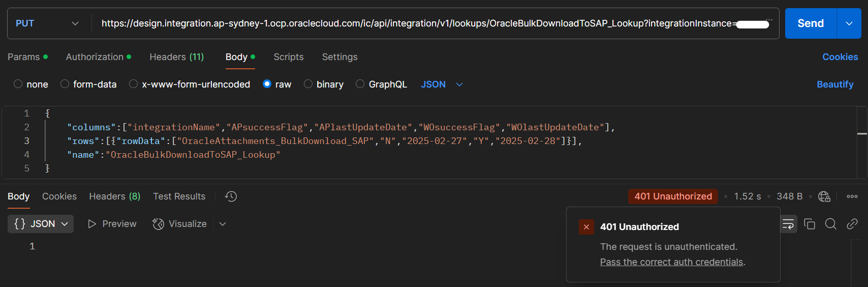Open response format JSON dropdown
Viewport: 868px width, 287px height.
pos(41,224)
